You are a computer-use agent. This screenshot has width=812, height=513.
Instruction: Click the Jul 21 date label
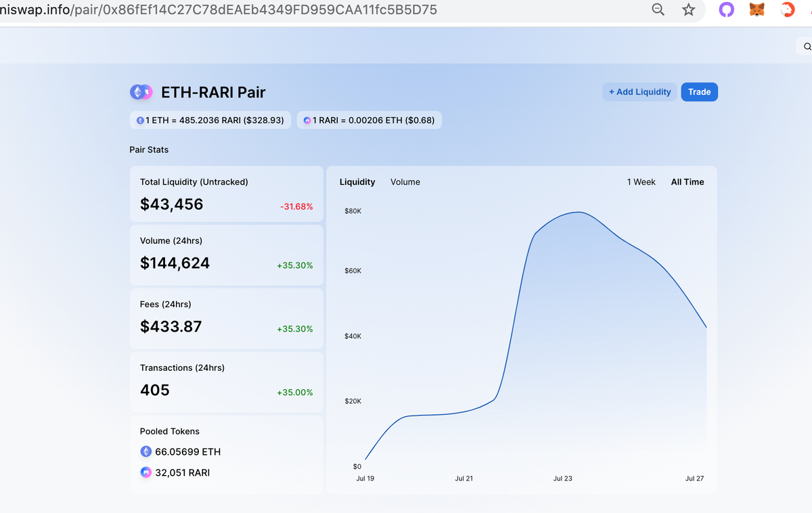pyautogui.click(x=464, y=478)
